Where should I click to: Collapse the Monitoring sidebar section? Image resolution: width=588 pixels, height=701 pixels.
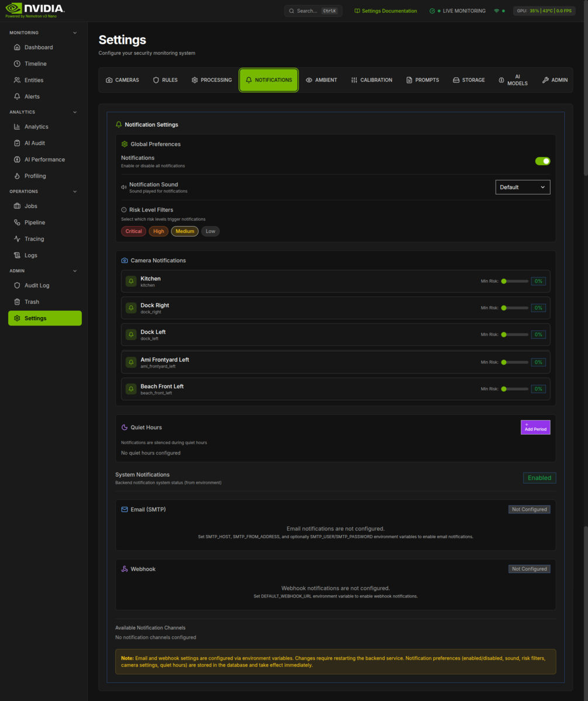click(74, 32)
